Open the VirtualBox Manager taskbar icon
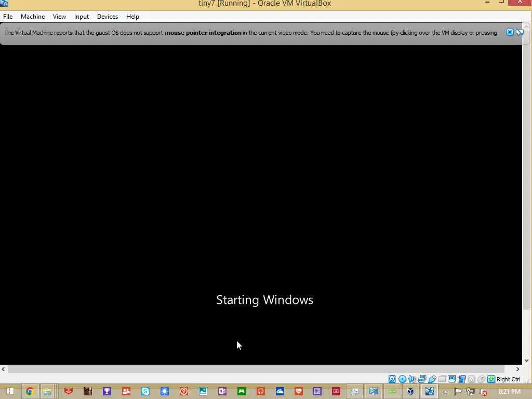Screen dimensions: 532x399 pos(410,391)
